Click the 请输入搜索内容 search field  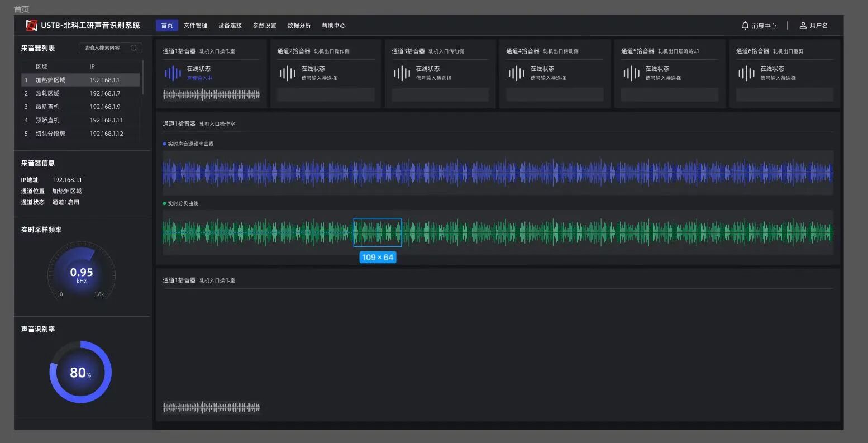105,48
